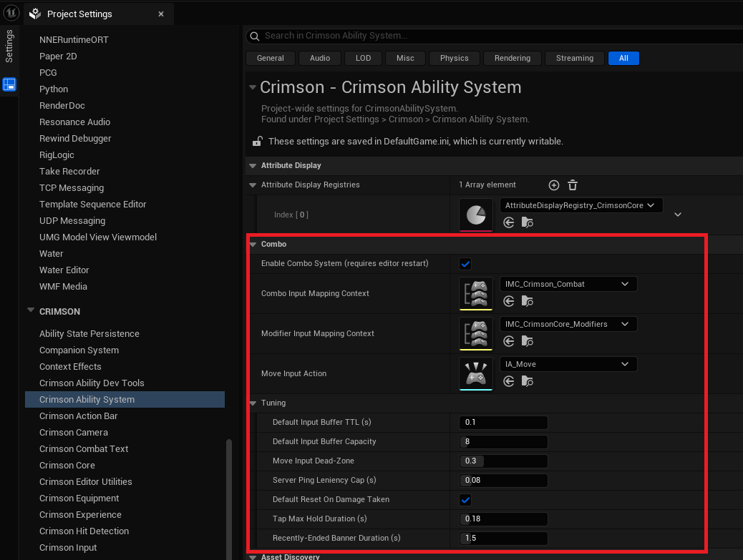Adjust Default Input Buffer Capacity slider field
This screenshot has width=743, height=560.
click(503, 442)
